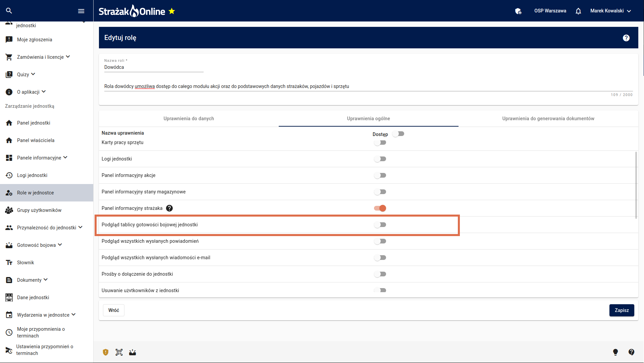Click the Logi jednostki history icon
The width and height of the screenshot is (644, 363).
(x=9, y=175)
